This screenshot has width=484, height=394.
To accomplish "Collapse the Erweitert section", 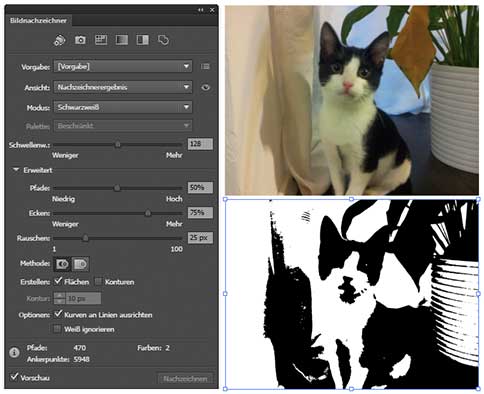I will click(x=16, y=170).
